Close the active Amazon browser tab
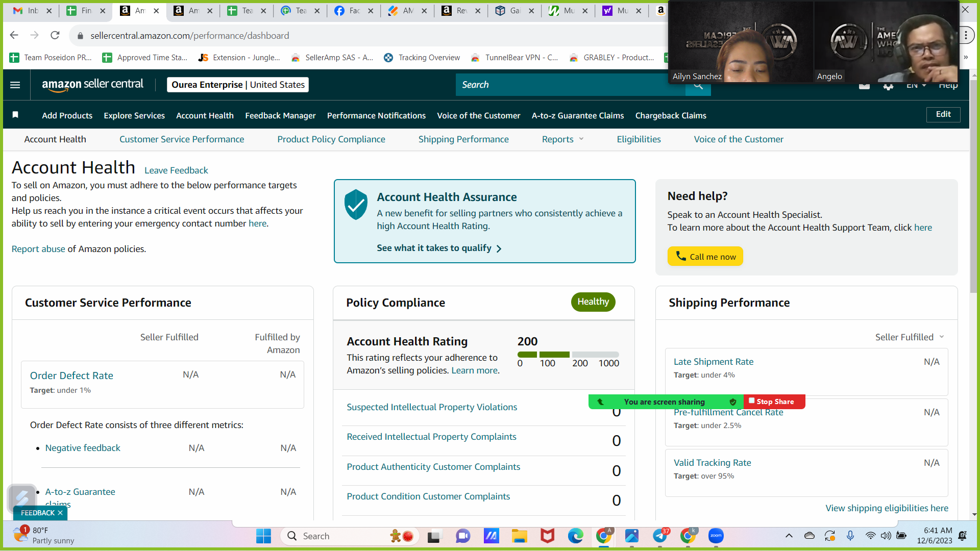The height and width of the screenshot is (551, 980). 156,11
